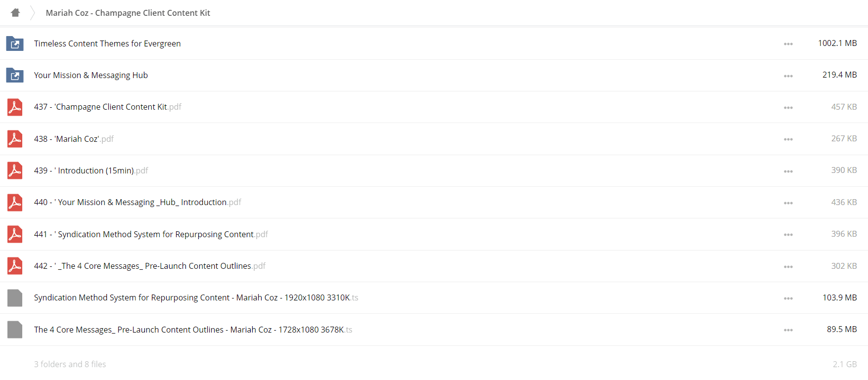This screenshot has width=868, height=380.
Task: Open more options for Your Mission & Messaging Hub
Action: point(788,76)
